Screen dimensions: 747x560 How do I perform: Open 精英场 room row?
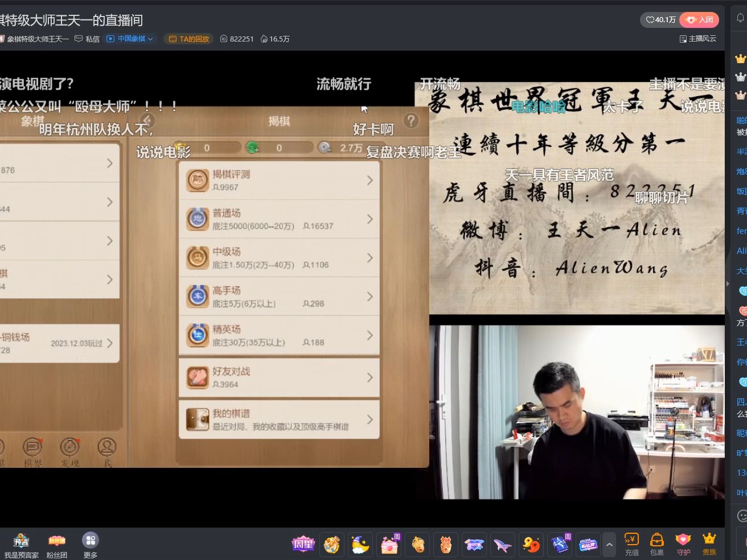(279, 335)
